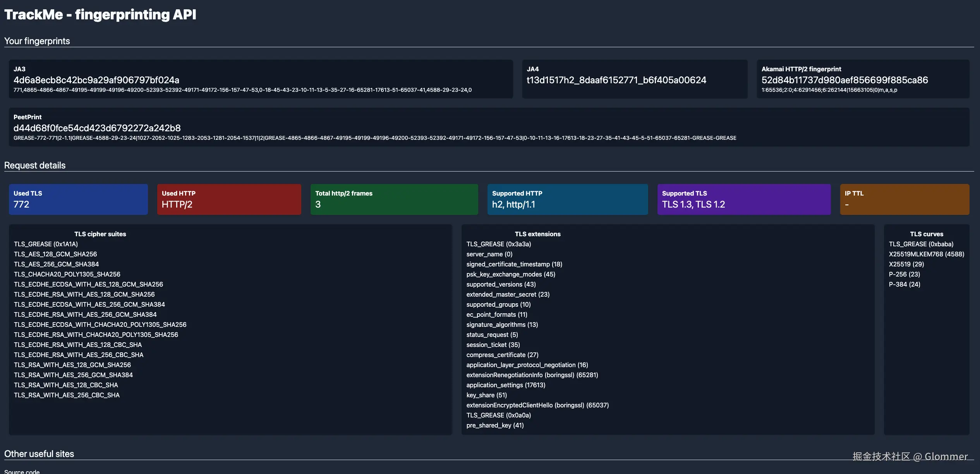Click the Supported HTTP card

pyautogui.click(x=567, y=199)
